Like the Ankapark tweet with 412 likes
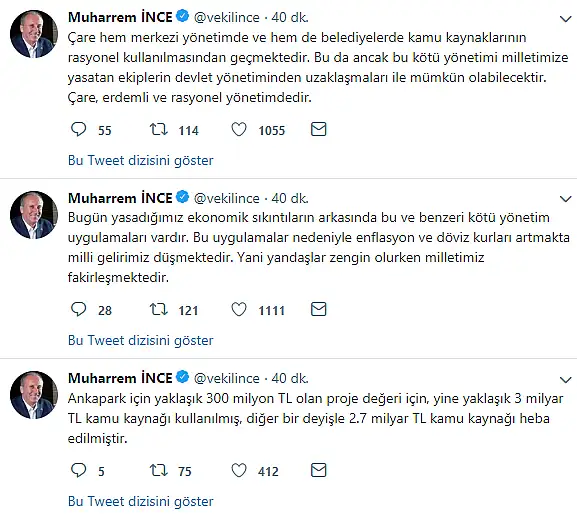 click(x=239, y=470)
